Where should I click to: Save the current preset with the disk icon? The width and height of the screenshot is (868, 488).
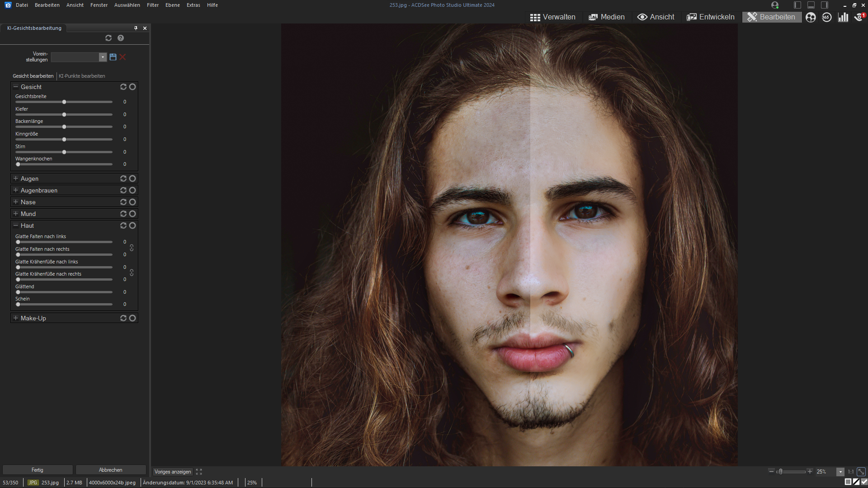(x=113, y=57)
